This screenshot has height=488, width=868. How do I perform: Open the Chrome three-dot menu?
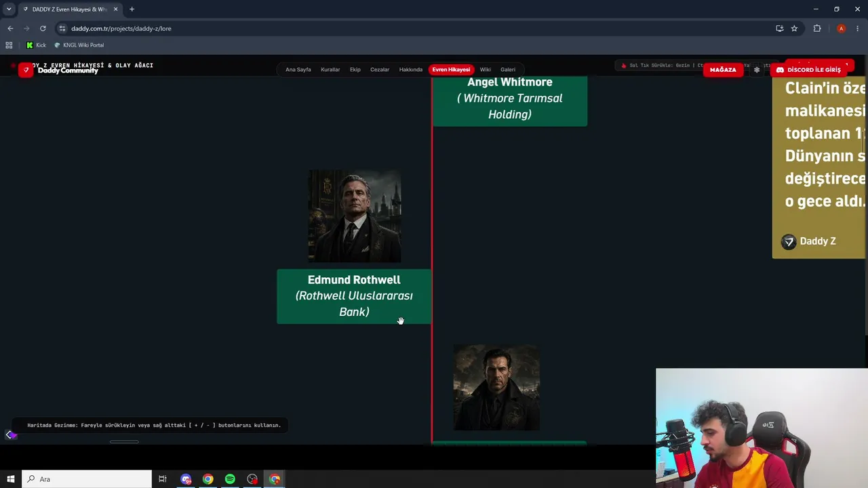pos(857,28)
